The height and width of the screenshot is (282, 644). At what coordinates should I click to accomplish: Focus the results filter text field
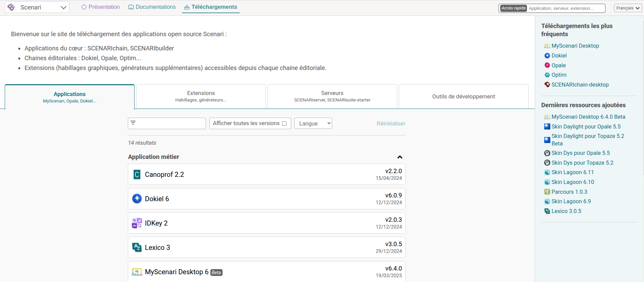pos(167,123)
